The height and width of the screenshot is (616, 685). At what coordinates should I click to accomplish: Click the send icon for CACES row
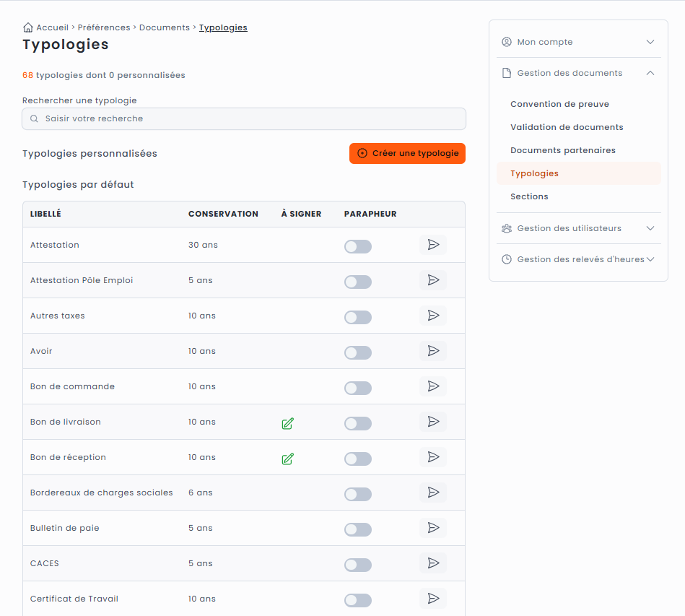433,563
